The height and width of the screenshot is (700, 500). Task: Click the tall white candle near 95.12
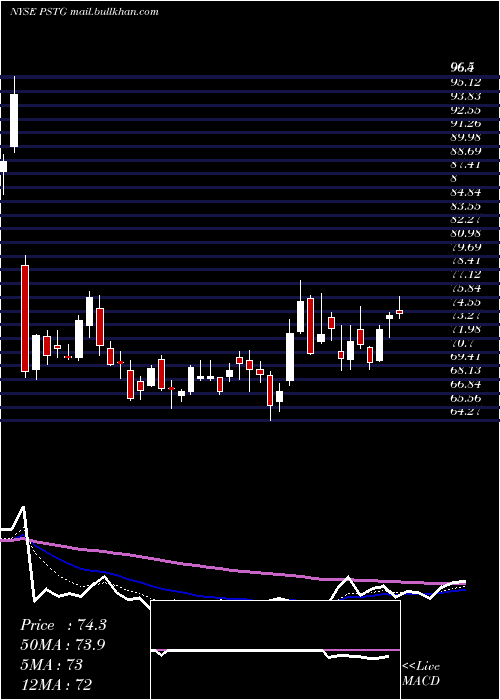[x=14, y=115]
